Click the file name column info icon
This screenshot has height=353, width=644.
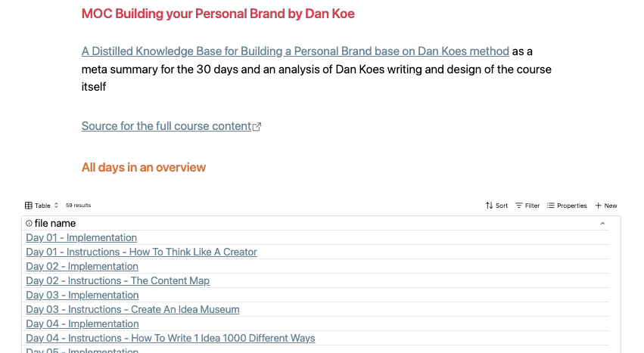pos(29,223)
